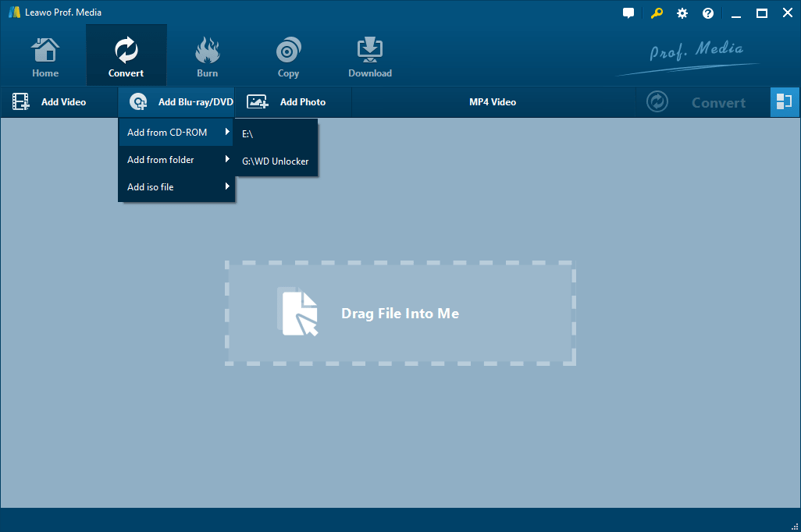801x532 pixels.
Task: Click the Add Video label
Action: [64, 102]
